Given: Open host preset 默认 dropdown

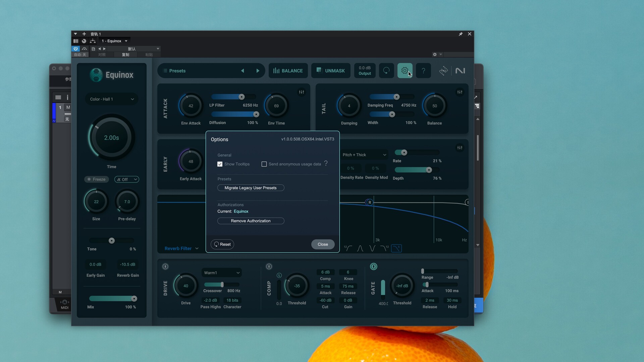Looking at the screenshot, I should 133,49.
